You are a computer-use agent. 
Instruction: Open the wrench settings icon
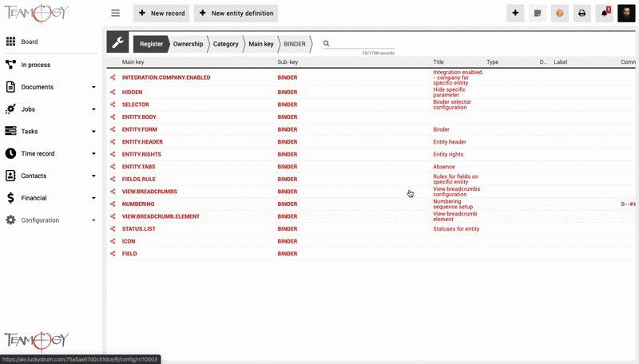117,44
